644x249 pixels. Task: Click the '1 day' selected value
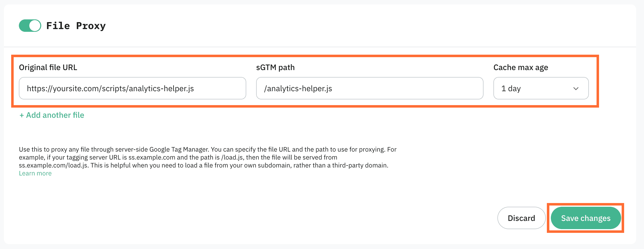511,88
